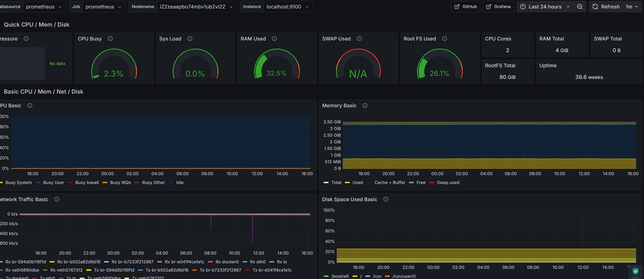Screen dimensions: 644x279
Task: Click the info icon beside Sys Load
Action: [190, 39]
